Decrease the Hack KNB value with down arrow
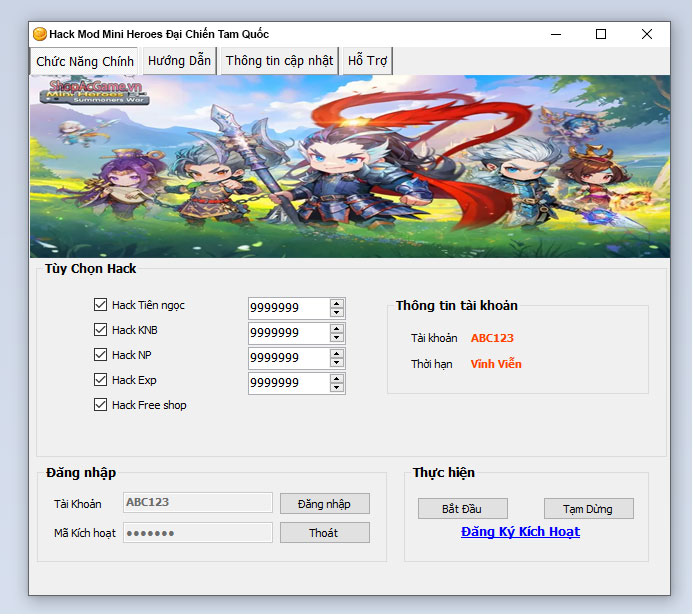This screenshot has width=693, height=616. coord(337,338)
